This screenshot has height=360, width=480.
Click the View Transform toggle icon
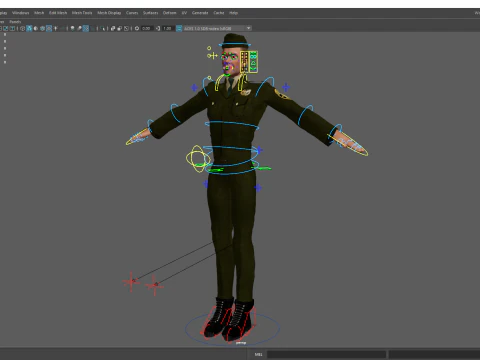pos(179,28)
